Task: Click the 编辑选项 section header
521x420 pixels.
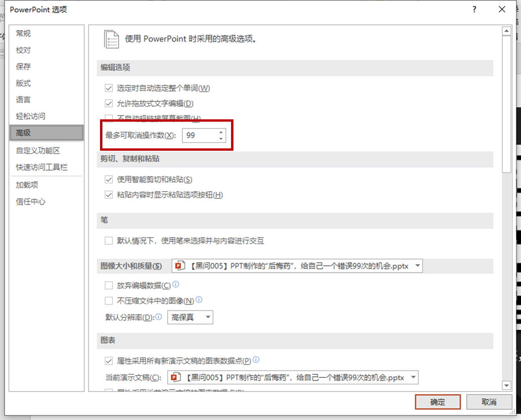Action: click(x=295, y=68)
